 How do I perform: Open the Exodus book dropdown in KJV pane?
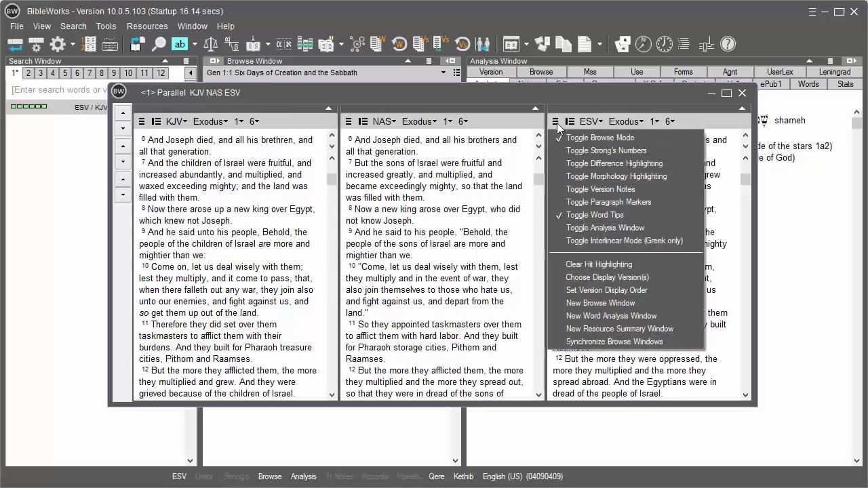[x=211, y=121]
